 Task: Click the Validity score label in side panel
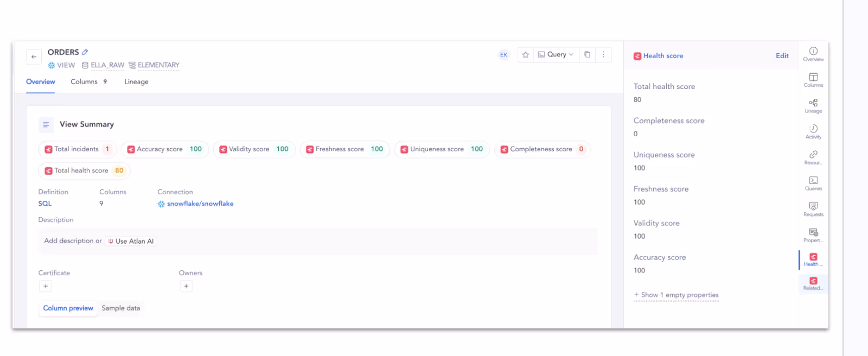tap(656, 224)
